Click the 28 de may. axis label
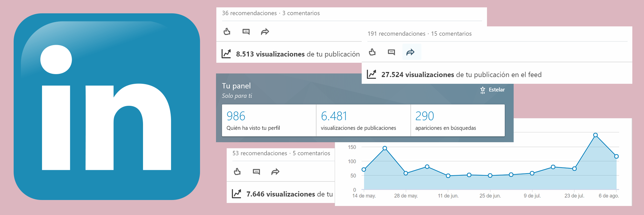The width and height of the screenshot is (644, 215). 406,196
